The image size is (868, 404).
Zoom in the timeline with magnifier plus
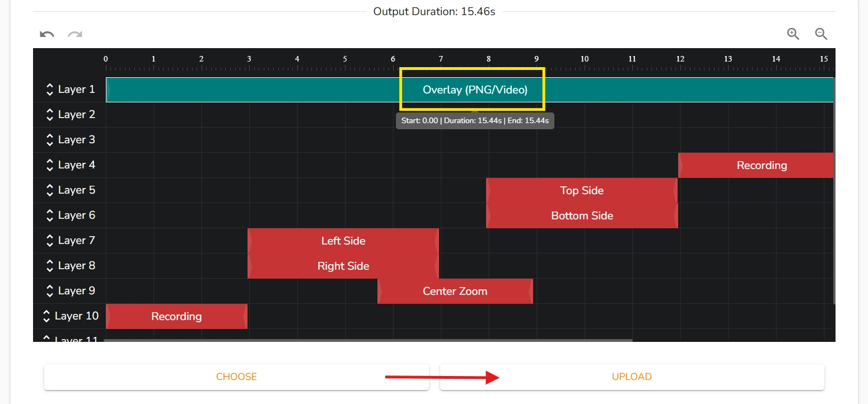click(x=793, y=34)
